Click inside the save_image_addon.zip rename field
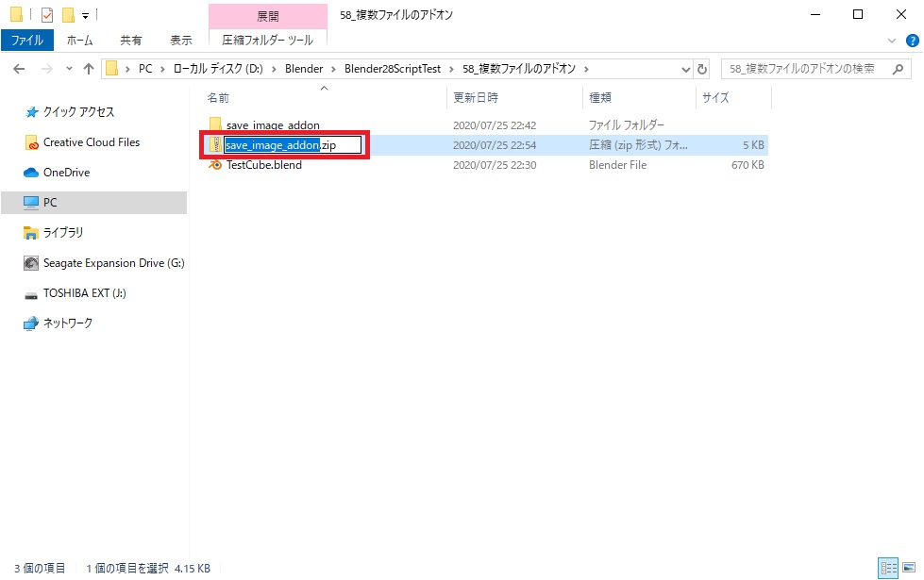The width and height of the screenshot is (924, 580). click(293, 145)
